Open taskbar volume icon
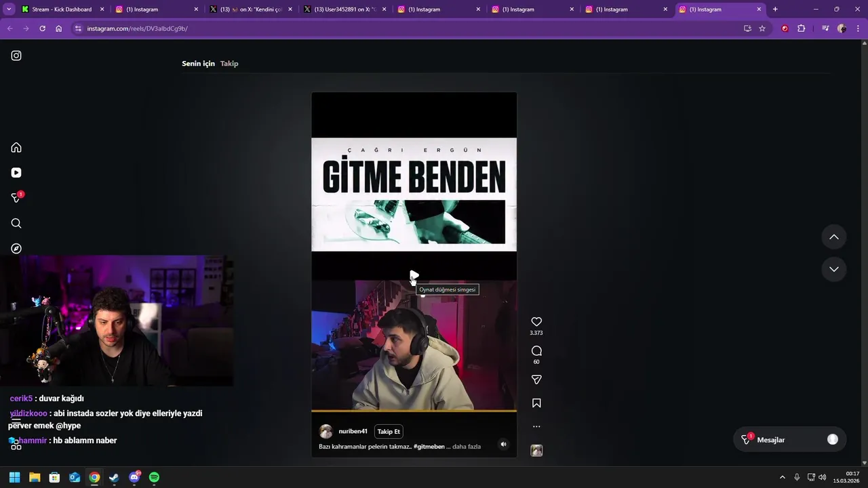This screenshot has height=488, width=868. (822, 477)
